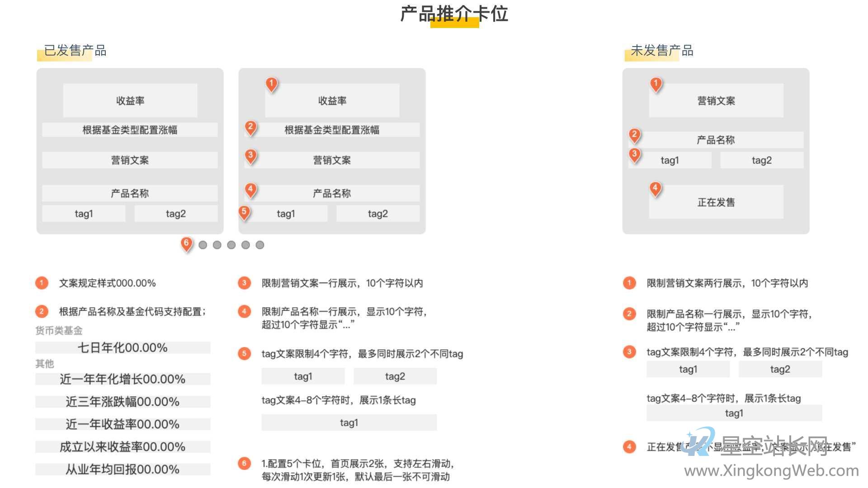Select the 从业年均回报00.00% sample row
This screenshot has height=488, width=868.
coord(123,469)
